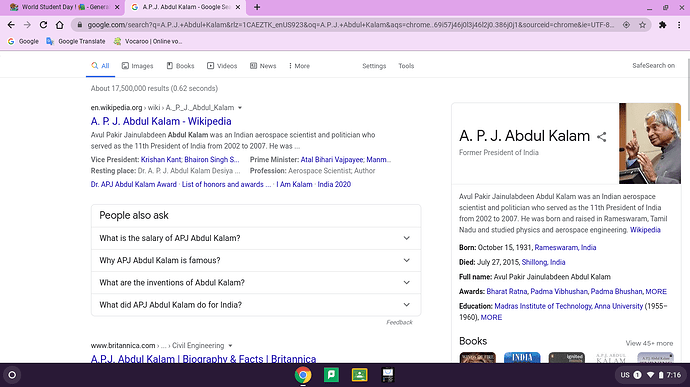
Task: Open Abdul Kalam's portrait photo
Action: tap(650, 144)
